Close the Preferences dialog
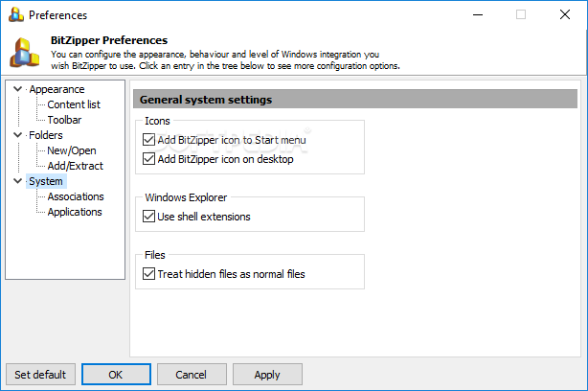Screen dimensions: 588x391 click(x=565, y=14)
